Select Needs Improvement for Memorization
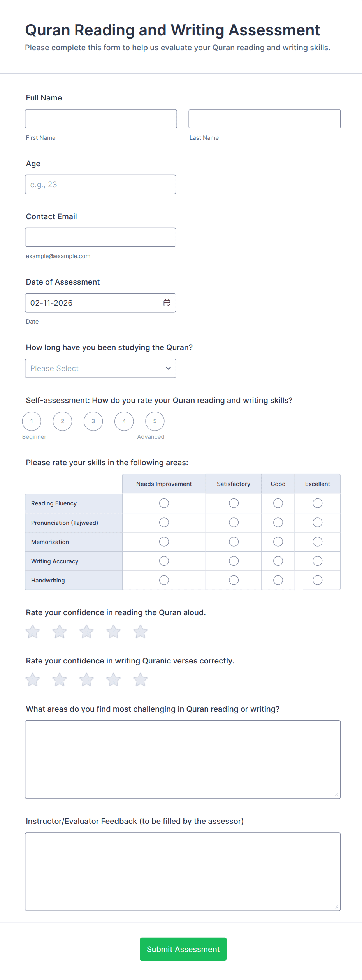 [x=164, y=542]
